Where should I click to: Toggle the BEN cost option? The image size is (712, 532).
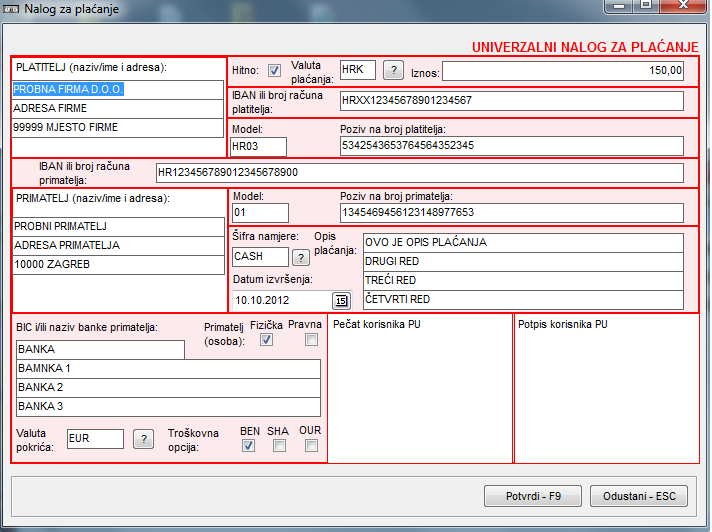[x=248, y=446]
